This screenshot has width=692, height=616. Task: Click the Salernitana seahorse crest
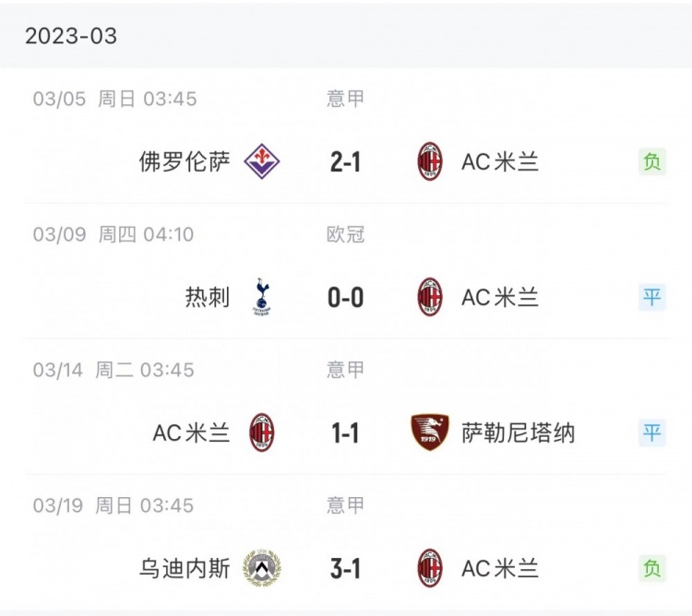pyautogui.click(x=430, y=432)
